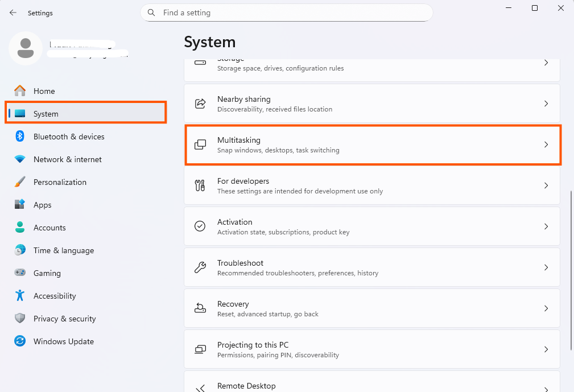
Task: Go back using the back arrow
Action: coord(13,13)
